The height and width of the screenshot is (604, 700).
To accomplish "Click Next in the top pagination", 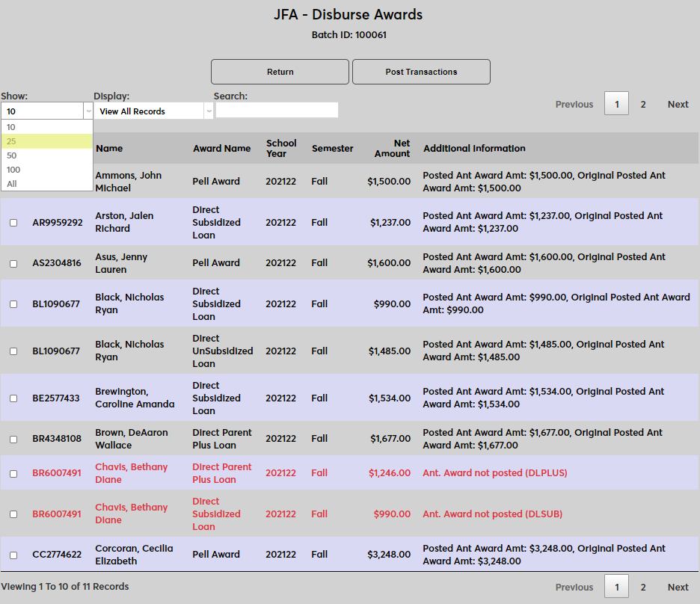I will pos(678,105).
